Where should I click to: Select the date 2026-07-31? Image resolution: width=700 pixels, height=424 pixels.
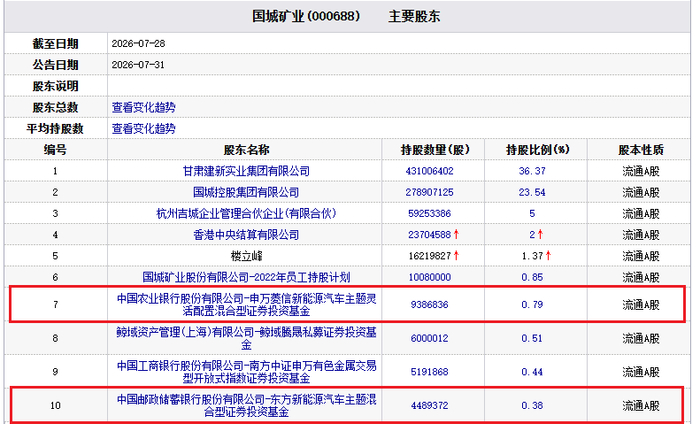tap(138, 65)
